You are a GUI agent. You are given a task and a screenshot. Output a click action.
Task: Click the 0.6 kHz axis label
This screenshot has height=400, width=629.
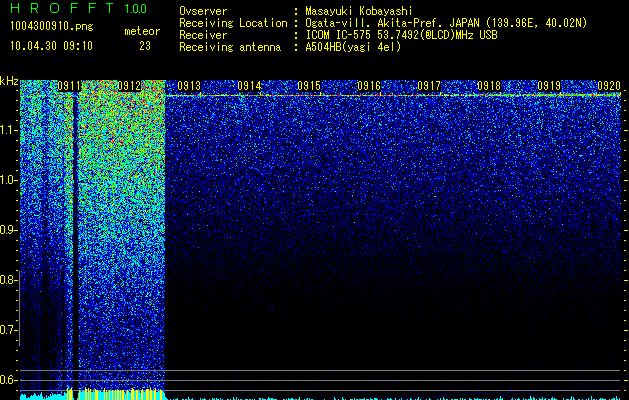coord(8,380)
